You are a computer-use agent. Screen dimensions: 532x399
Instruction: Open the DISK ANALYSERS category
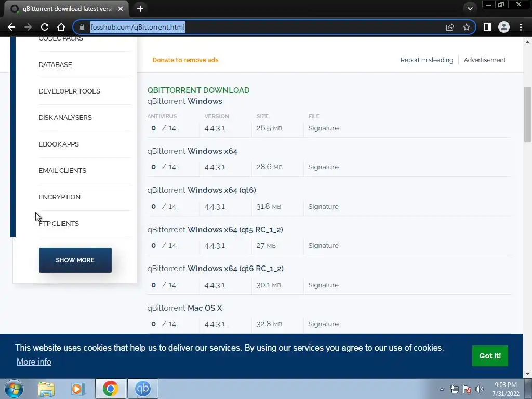point(65,118)
